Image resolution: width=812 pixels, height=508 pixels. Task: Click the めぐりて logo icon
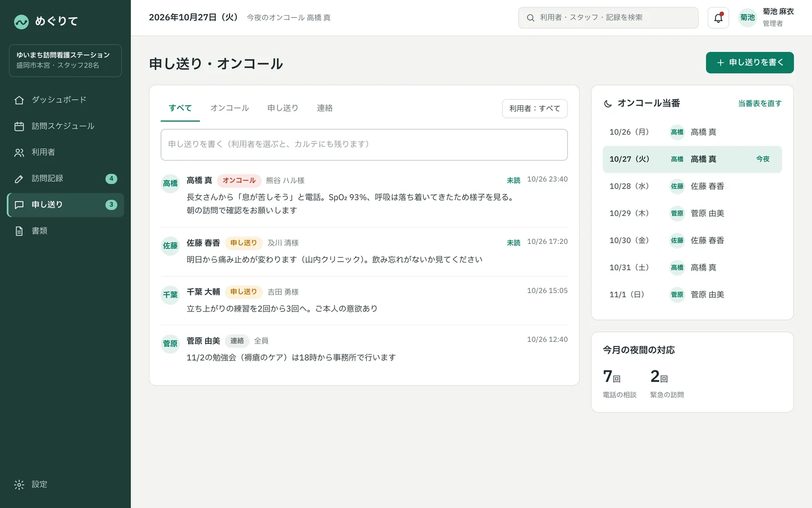[x=21, y=21]
